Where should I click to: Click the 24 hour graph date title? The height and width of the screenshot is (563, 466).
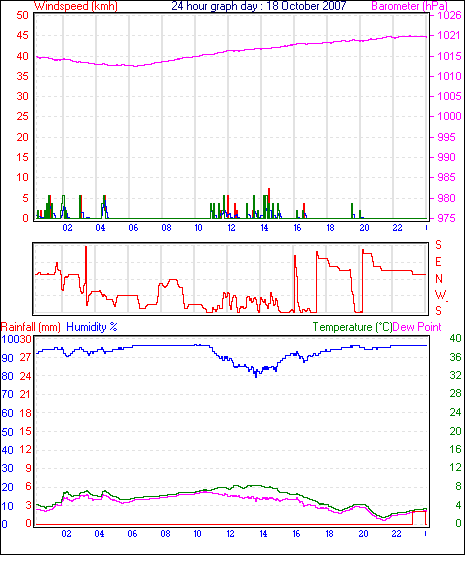(x=258, y=6)
